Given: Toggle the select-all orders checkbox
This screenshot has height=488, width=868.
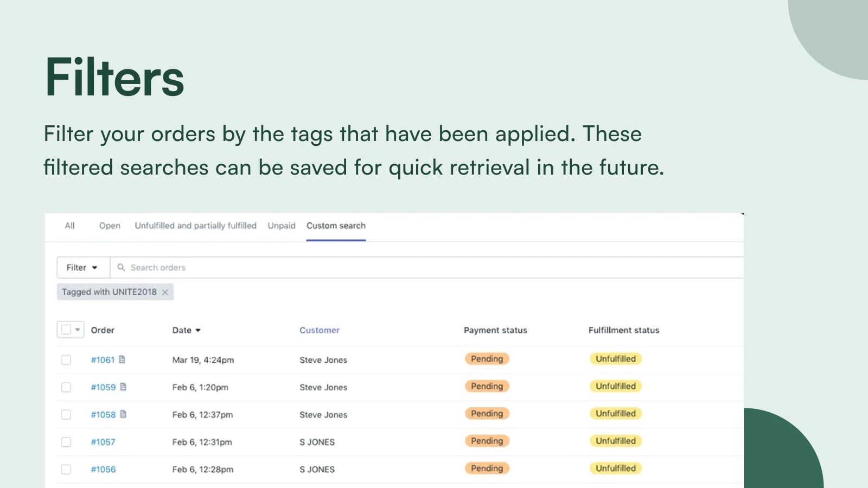Looking at the screenshot, I should [x=66, y=330].
